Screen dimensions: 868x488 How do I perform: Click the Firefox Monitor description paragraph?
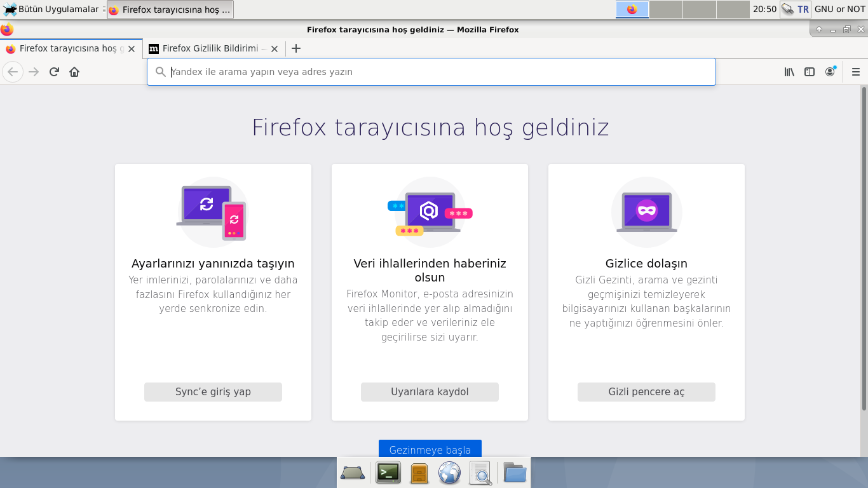pyautogui.click(x=430, y=316)
